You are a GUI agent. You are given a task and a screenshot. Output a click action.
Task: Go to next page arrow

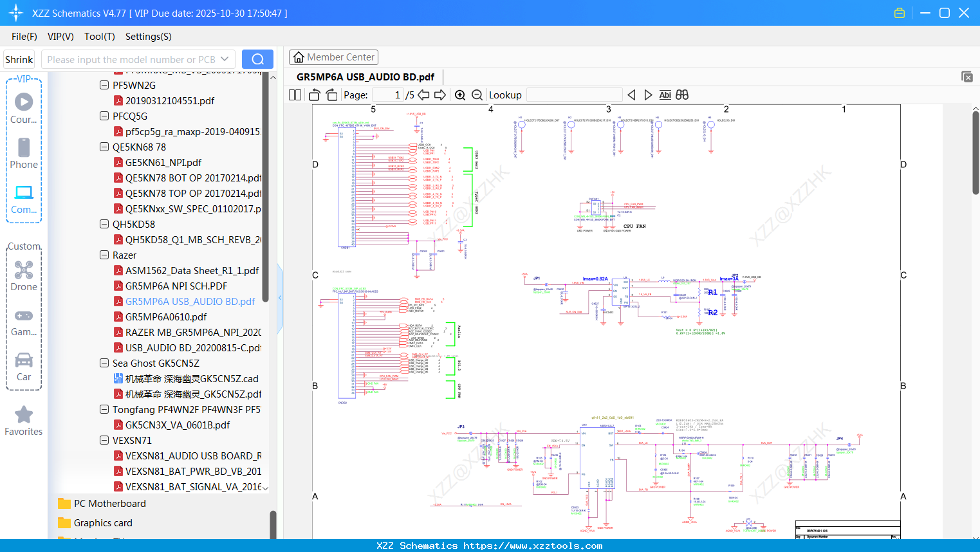pyautogui.click(x=440, y=95)
